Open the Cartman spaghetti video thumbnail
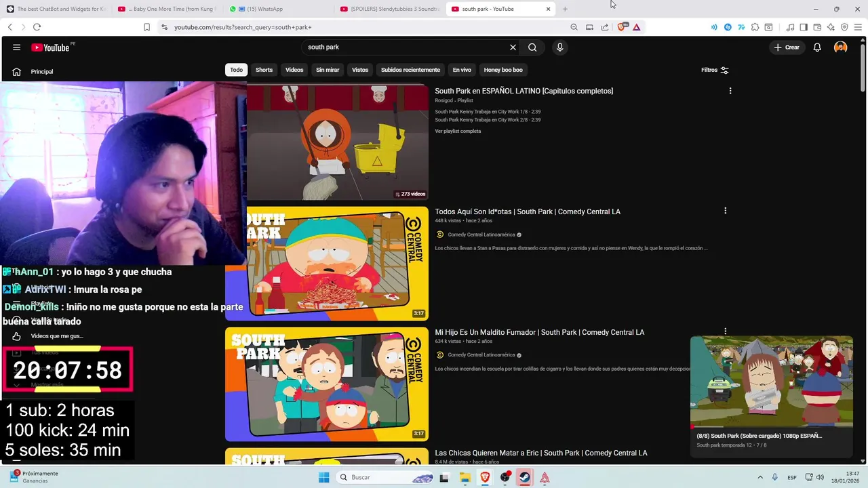Image resolution: width=868 pixels, height=488 pixels. [327, 264]
